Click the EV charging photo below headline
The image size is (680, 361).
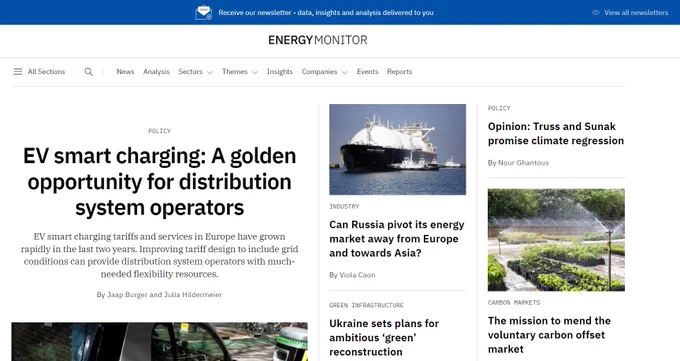160,341
